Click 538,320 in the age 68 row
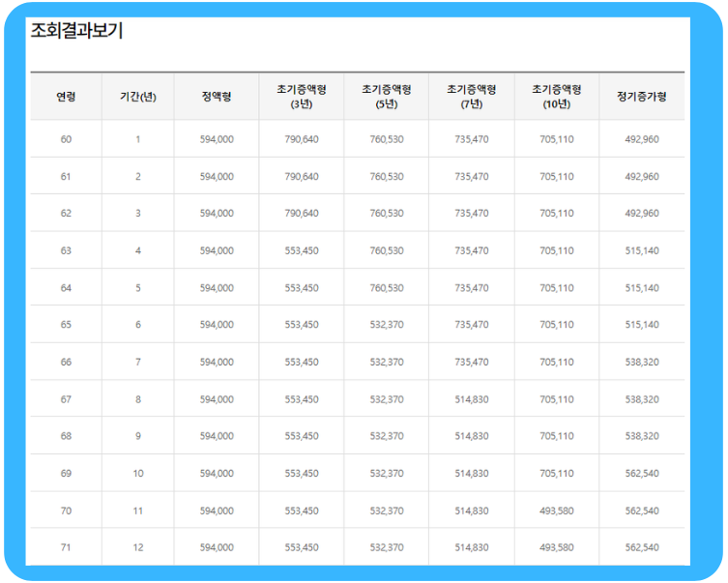The height and width of the screenshot is (583, 728). [642, 436]
